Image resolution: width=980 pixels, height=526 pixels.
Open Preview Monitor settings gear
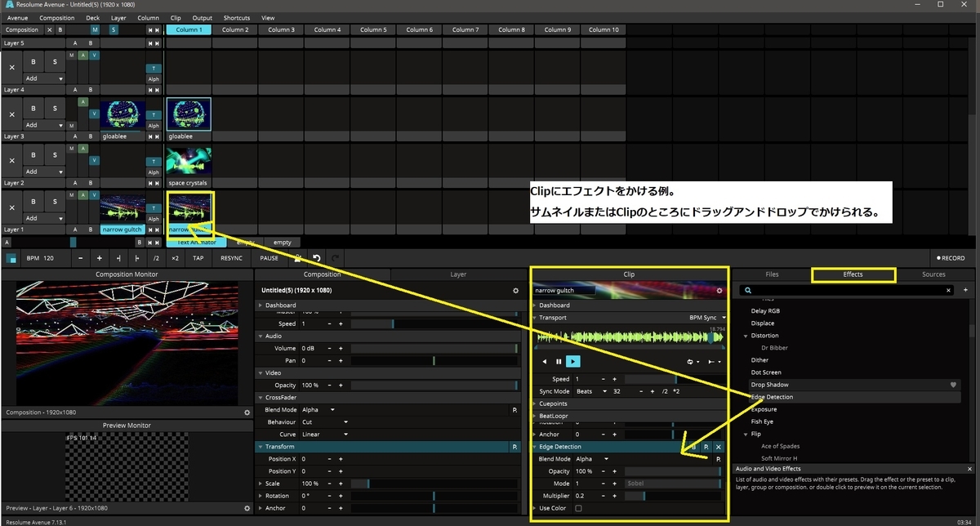point(247,508)
